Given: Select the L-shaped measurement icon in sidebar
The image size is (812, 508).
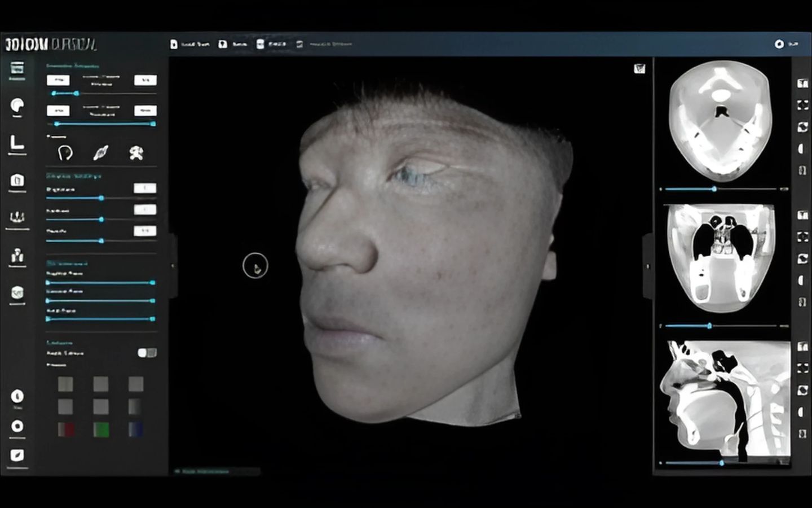Looking at the screenshot, I should [17, 144].
